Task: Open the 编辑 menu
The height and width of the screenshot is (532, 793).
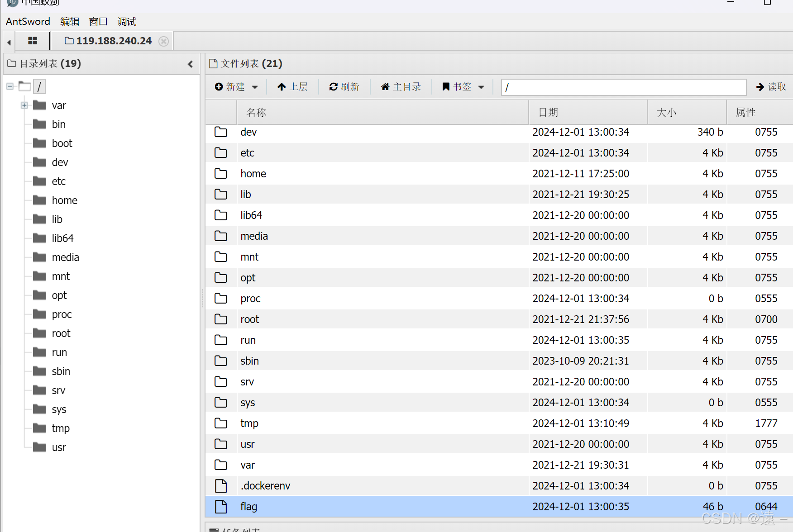Action: (70, 21)
